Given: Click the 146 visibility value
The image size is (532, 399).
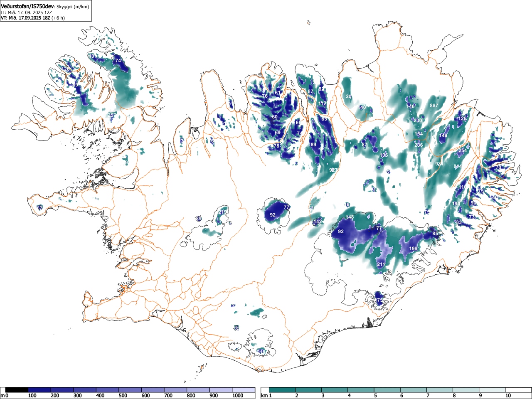Looking at the screenshot, I should pyautogui.click(x=411, y=106).
